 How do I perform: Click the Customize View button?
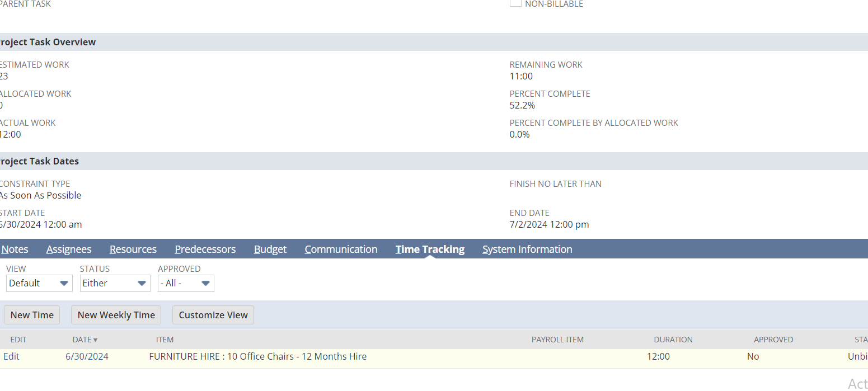(x=213, y=315)
